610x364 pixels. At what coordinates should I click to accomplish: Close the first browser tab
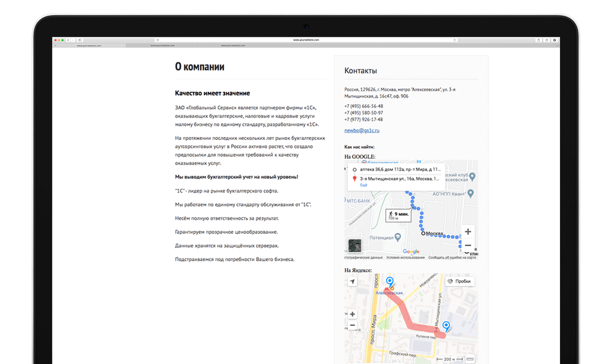coord(55,45)
